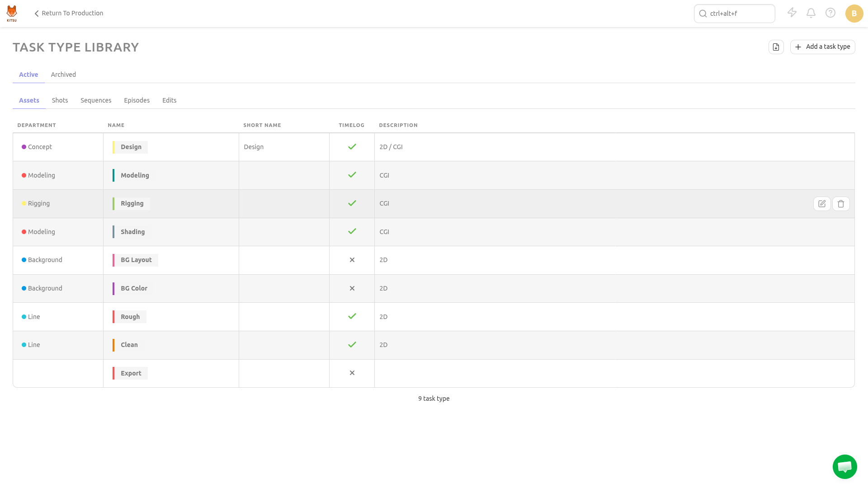Select the Episodes tab
Screen dimensions: 868x488
point(137,100)
